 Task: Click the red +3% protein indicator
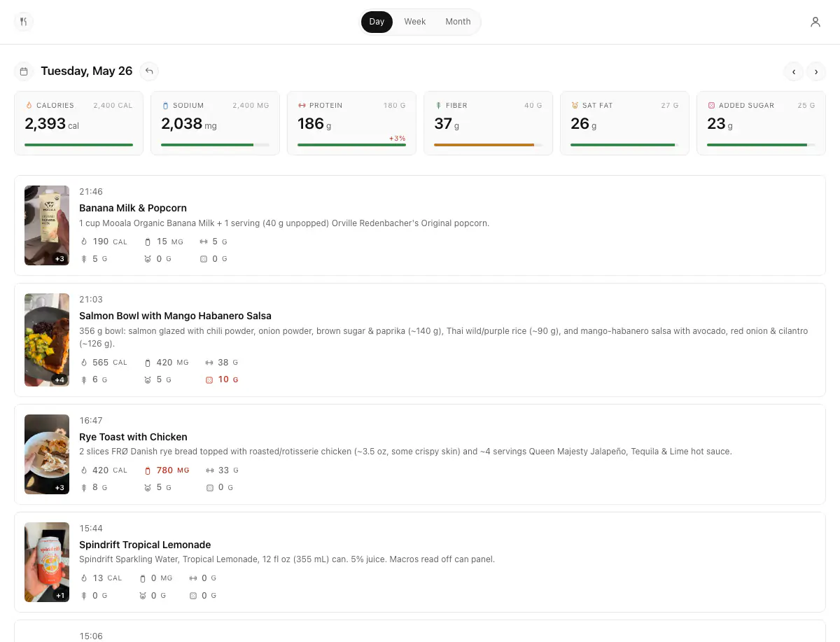coord(397,139)
